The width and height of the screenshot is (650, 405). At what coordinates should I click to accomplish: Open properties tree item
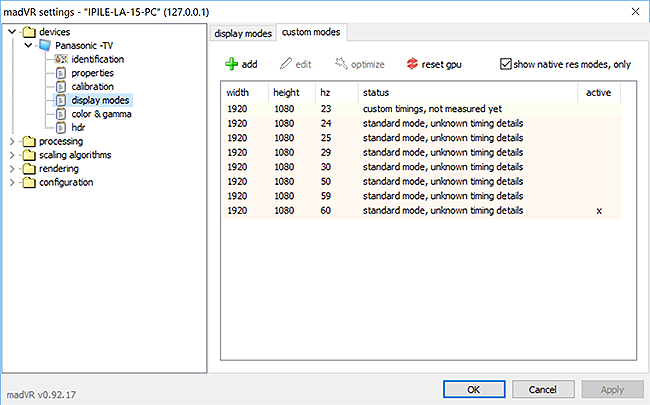click(x=92, y=73)
